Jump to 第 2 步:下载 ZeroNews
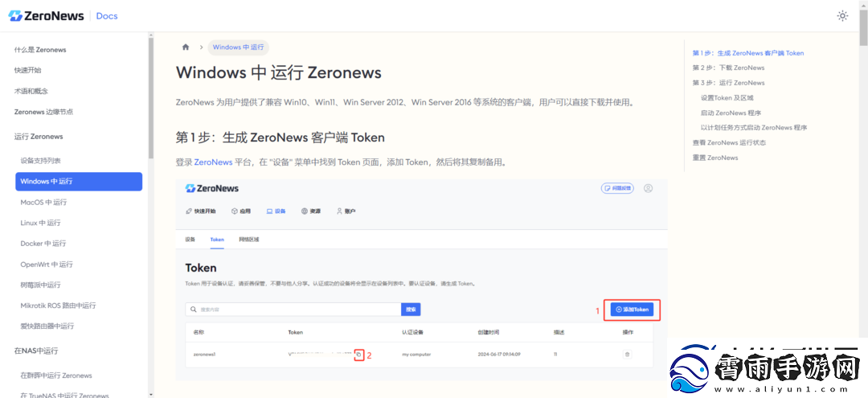 tap(728, 68)
